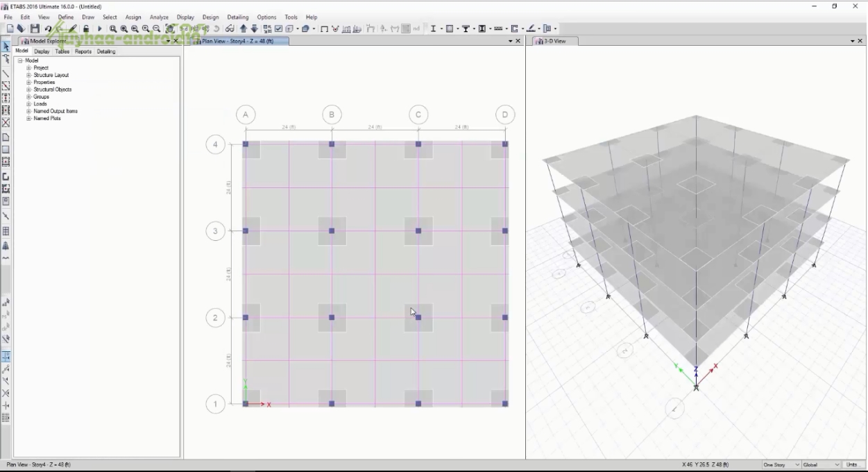Viewport: 868px width, 472px height.
Task: Click the New Model icon
Action: point(10,28)
